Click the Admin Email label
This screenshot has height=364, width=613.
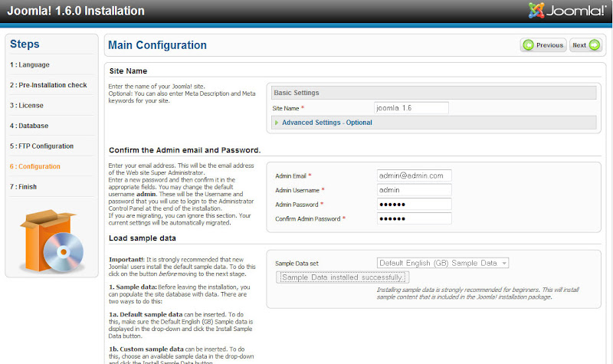(x=290, y=176)
